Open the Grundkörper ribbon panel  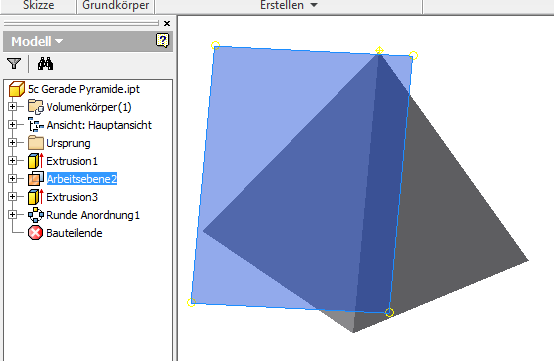(x=116, y=5)
